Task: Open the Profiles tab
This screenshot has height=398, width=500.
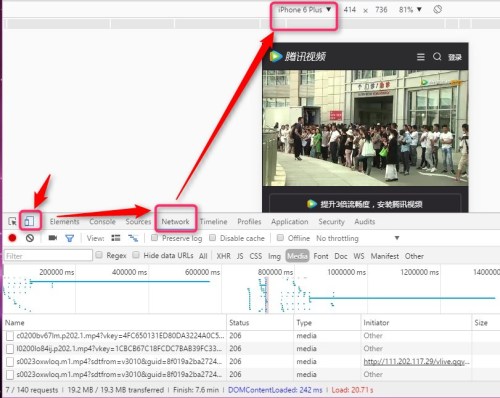Action: [x=249, y=222]
